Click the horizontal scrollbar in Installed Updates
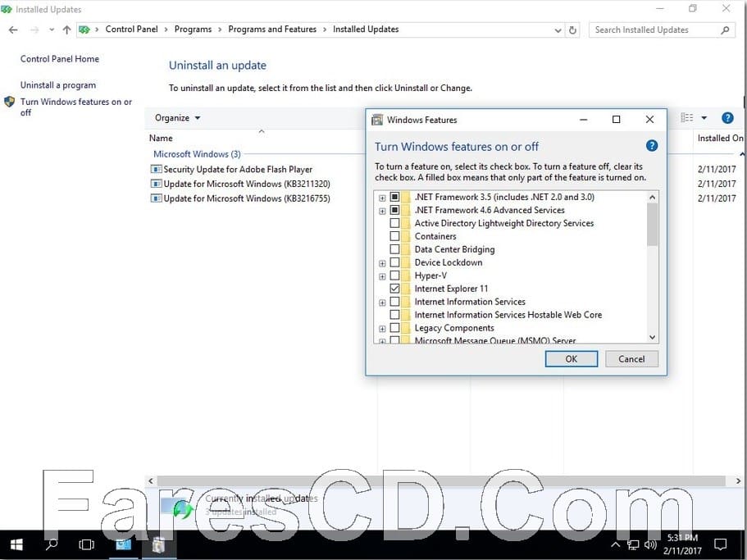 (x=440, y=481)
